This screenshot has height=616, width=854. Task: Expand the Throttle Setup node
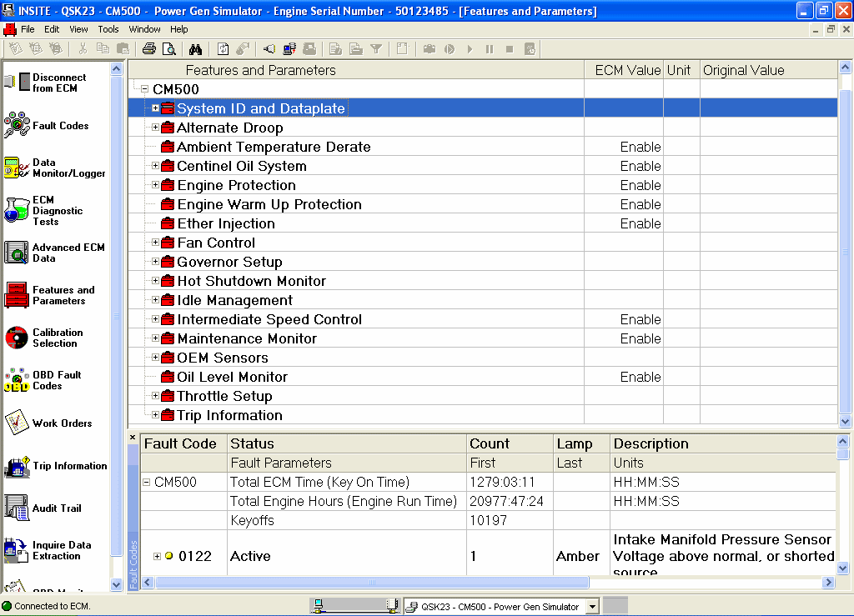pos(155,396)
